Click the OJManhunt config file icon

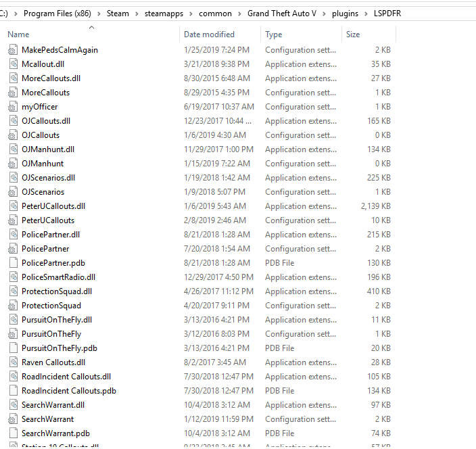click(13, 164)
